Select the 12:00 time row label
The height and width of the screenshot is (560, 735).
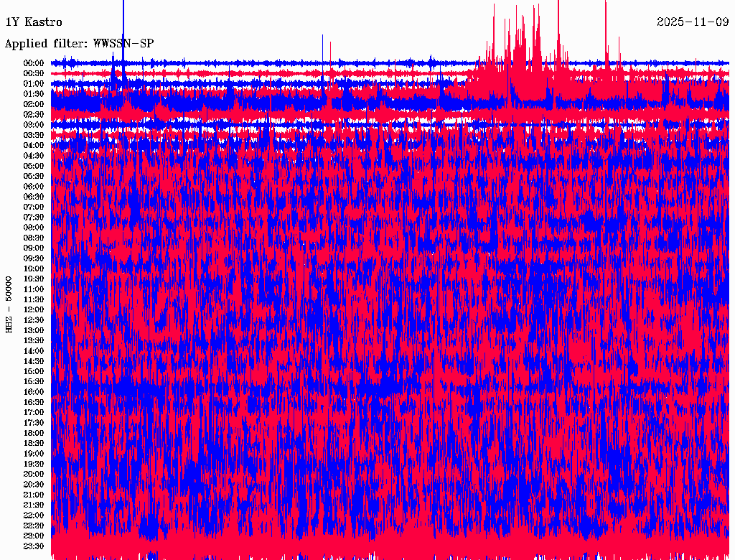pyautogui.click(x=34, y=310)
